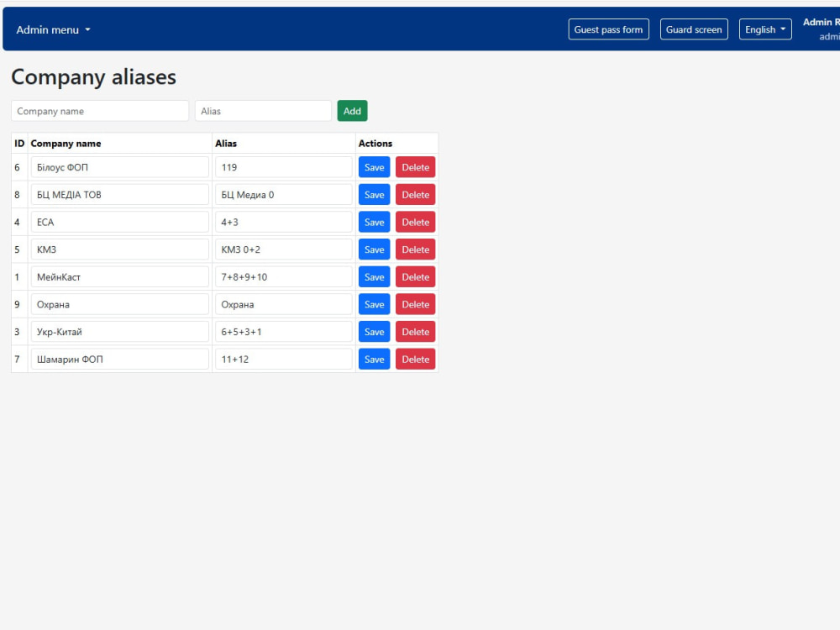
Task: Delete the КМЗ row
Action: (415, 249)
